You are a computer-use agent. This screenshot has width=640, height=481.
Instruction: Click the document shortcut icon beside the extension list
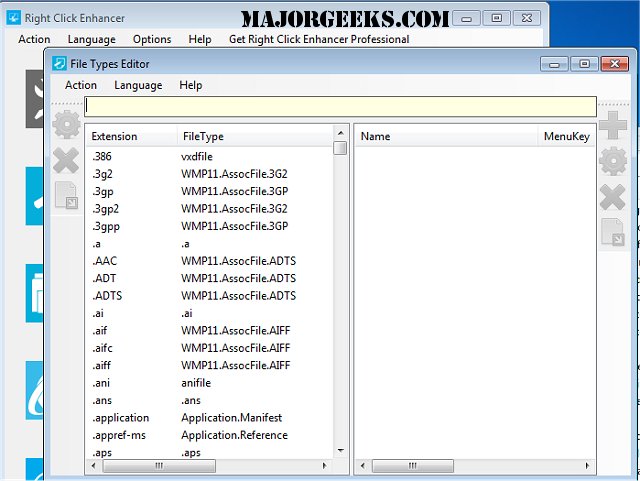point(66,196)
